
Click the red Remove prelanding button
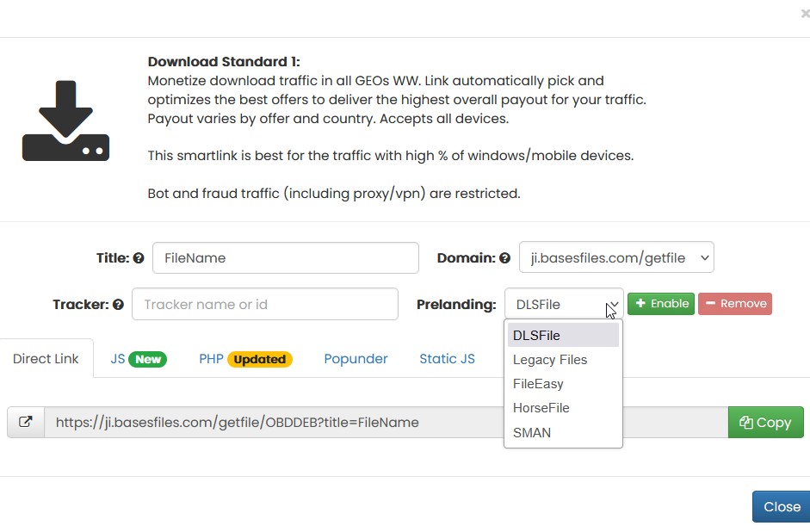(x=734, y=304)
